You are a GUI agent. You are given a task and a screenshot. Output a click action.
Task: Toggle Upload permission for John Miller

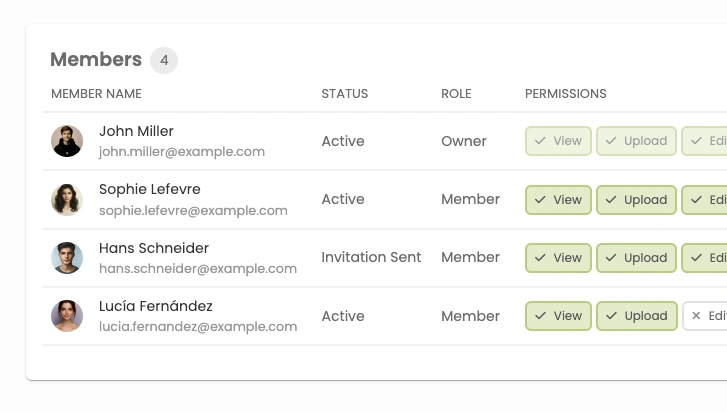click(x=637, y=141)
